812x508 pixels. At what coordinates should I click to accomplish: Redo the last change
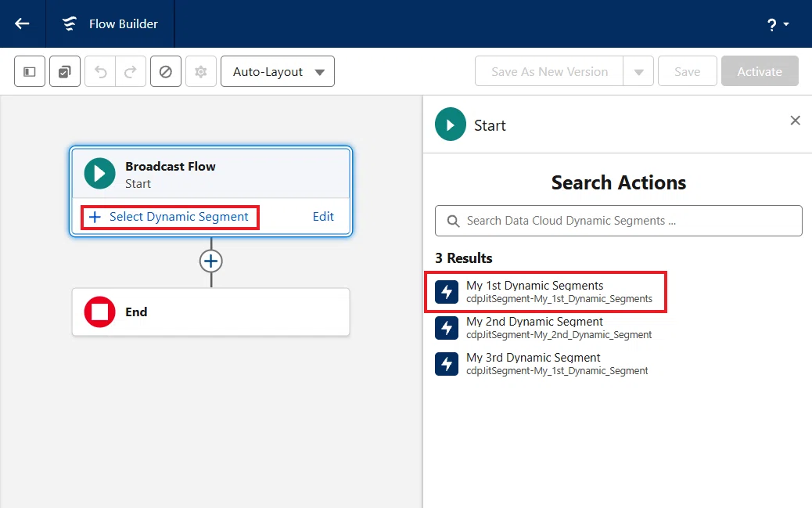(131, 71)
